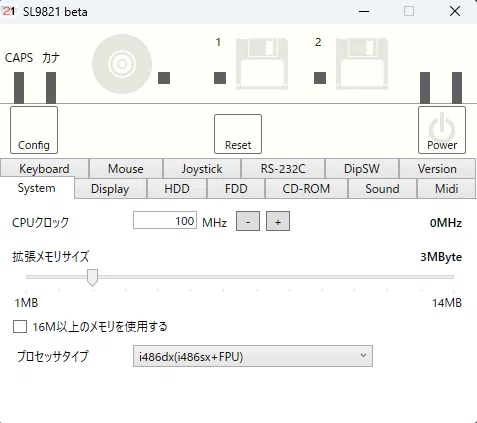This screenshot has height=423, width=477.
Task: Click the floppy drive 2 disk icon
Action: pos(362,64)
